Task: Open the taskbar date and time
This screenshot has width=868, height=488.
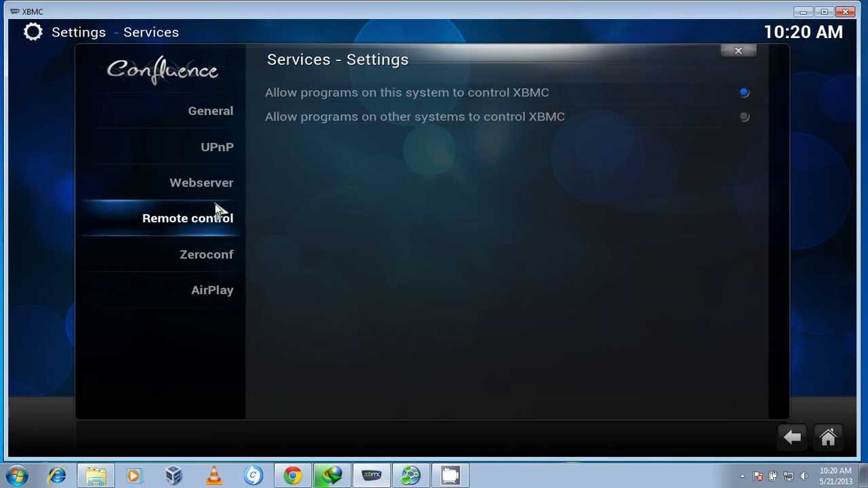Action: [835, 476]
